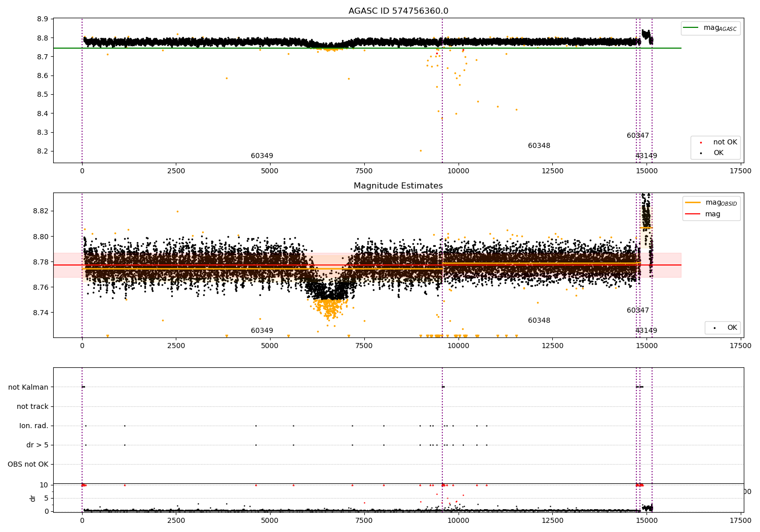Click the 'dr > 5' y-axis label
Screen dimensions: 760x532
(x=37, y=445)
